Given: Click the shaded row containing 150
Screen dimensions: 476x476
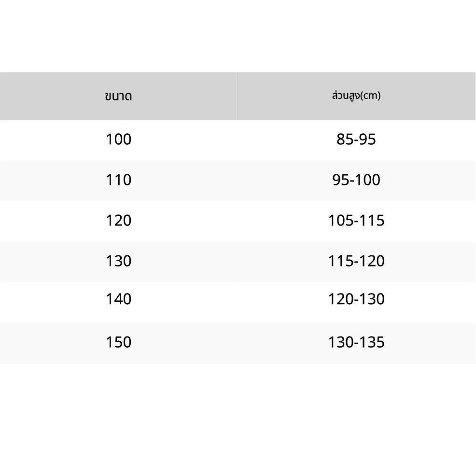Looking at the screenshot, I should (x=238, y=343).
